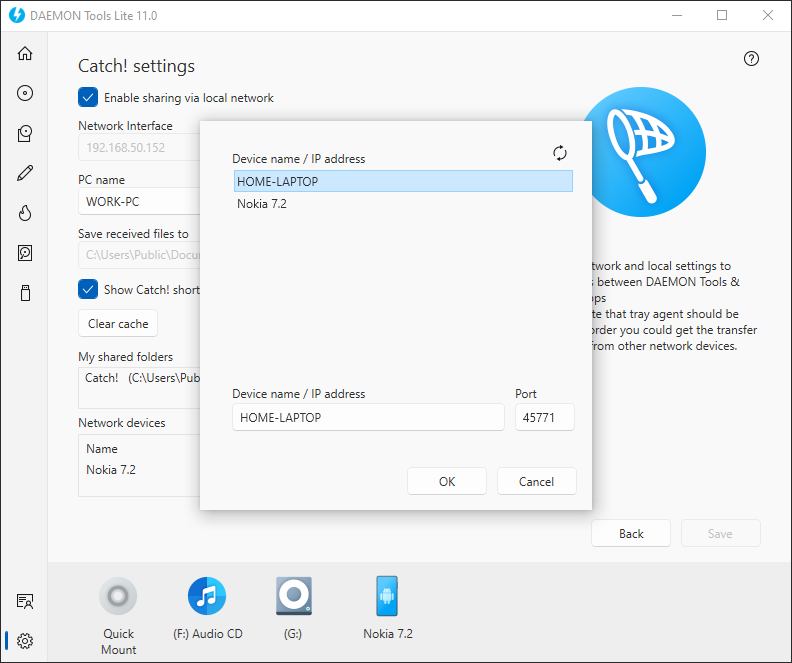Toggle Enable sharing via local network
Screen dimensions: 792x663
pyautogui.click(x=88, y=97)
